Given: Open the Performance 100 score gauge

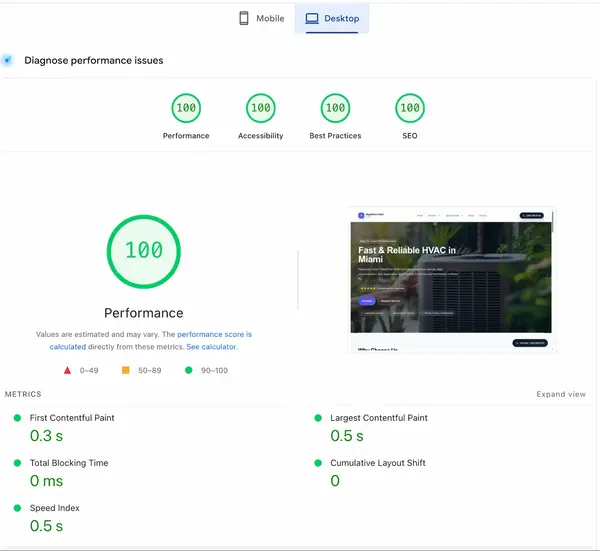Looking at the screenshot, I should tap(186, 108).
